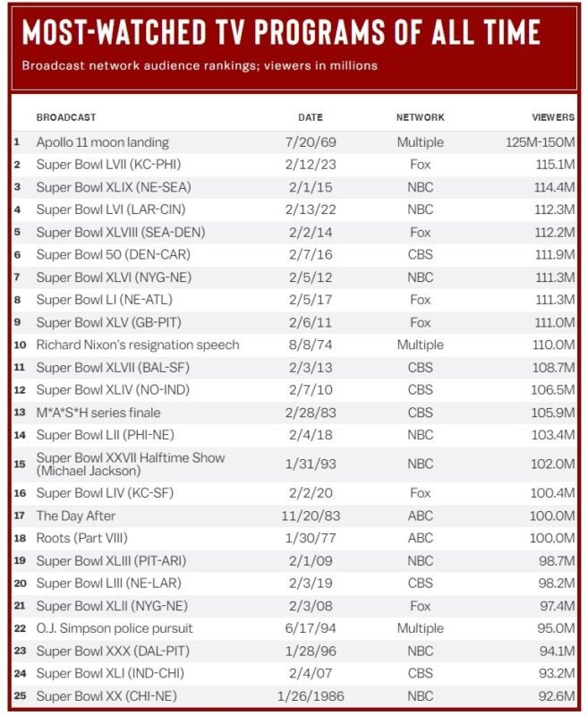The width and height of the screenshot is (588, 716).
Task: Click the DATE column header
Action: pyautogui.click(x=311, y=117)
